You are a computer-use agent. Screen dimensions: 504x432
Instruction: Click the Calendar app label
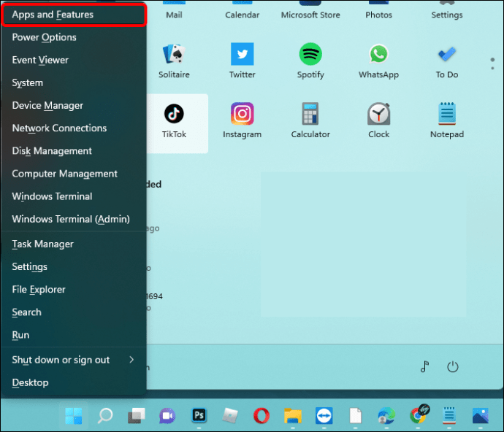pyautogui.click(x=242, y=15)
